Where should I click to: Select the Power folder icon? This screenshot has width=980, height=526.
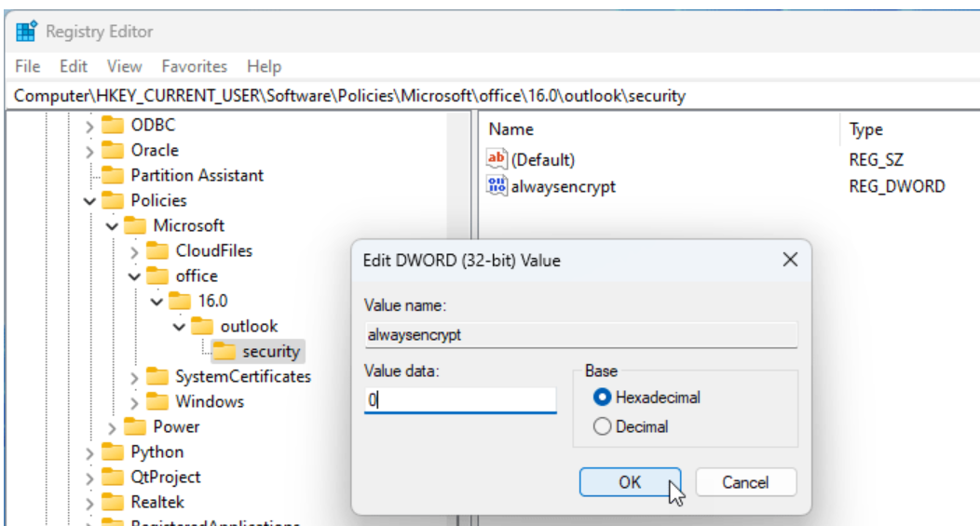point(135,426)
